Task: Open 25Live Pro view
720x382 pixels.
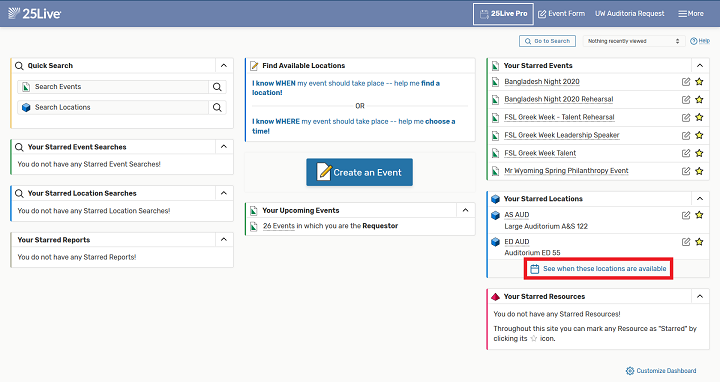Action: point(503,14)
